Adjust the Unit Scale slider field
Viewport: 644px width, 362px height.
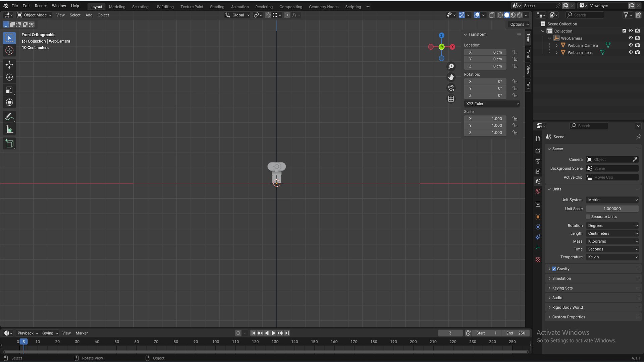click(612, 209)
